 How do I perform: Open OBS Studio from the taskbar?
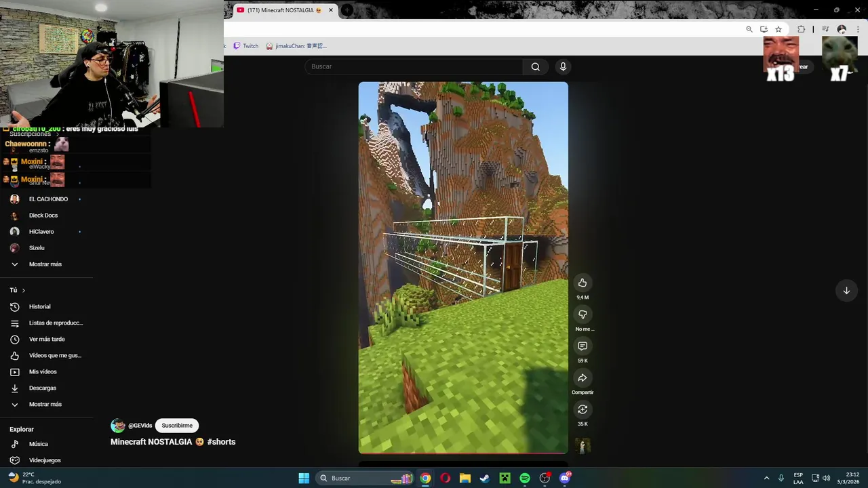pos(545,478)
